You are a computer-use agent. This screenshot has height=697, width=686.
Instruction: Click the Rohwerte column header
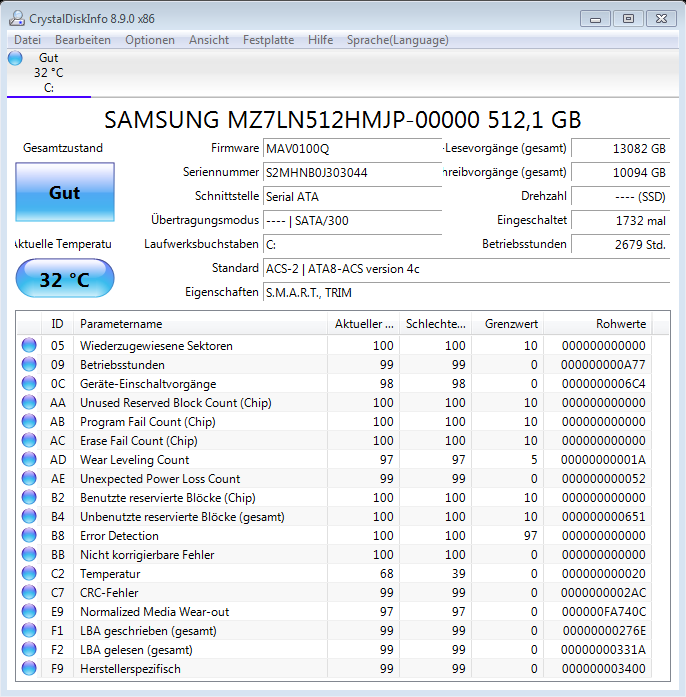[598, 324]
